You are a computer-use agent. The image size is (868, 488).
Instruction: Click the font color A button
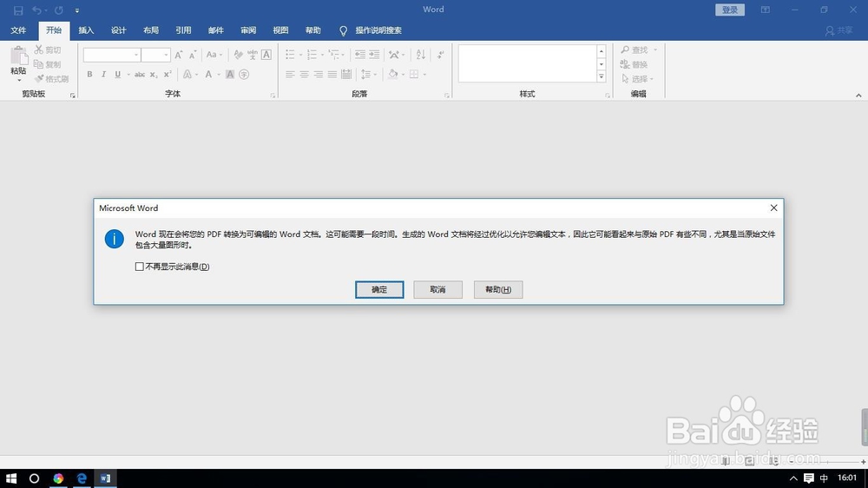click(208, 74)
